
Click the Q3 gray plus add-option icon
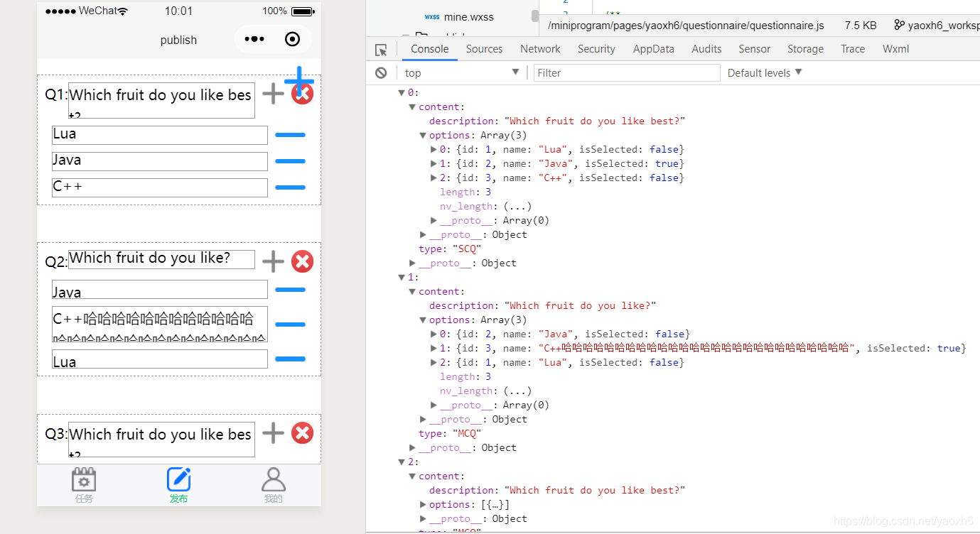pyautogui.click(x=273, y=432)
